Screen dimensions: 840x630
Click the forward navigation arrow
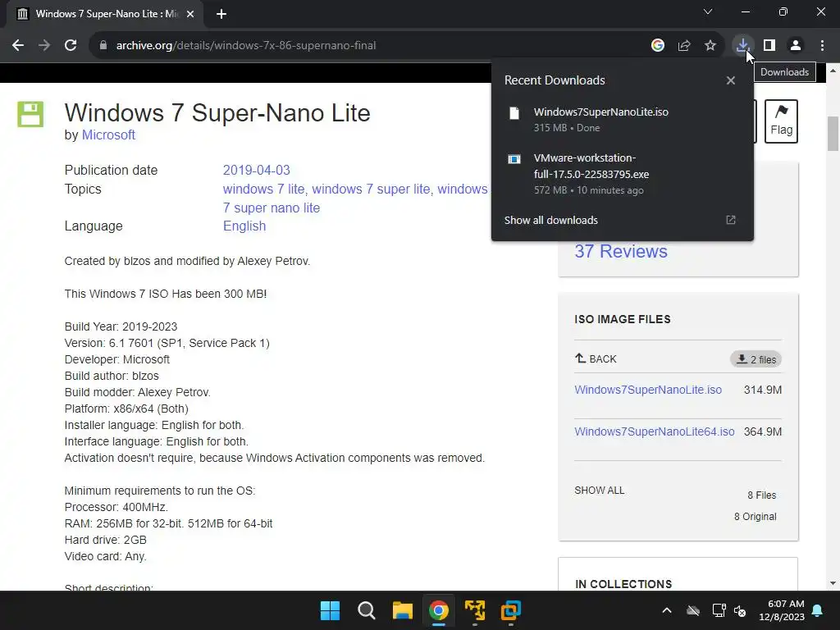pyautogui.click(x=44, y=46)
